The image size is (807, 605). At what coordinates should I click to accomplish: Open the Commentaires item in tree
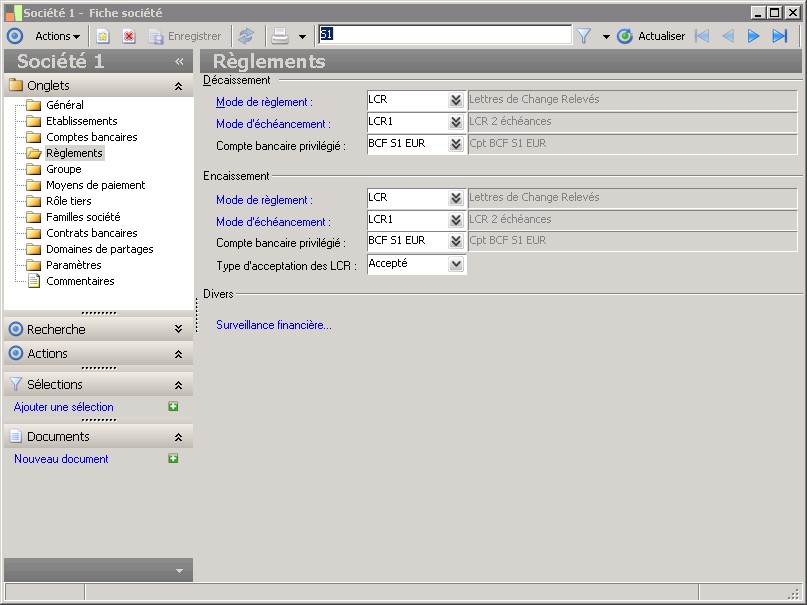pos(80,281)
